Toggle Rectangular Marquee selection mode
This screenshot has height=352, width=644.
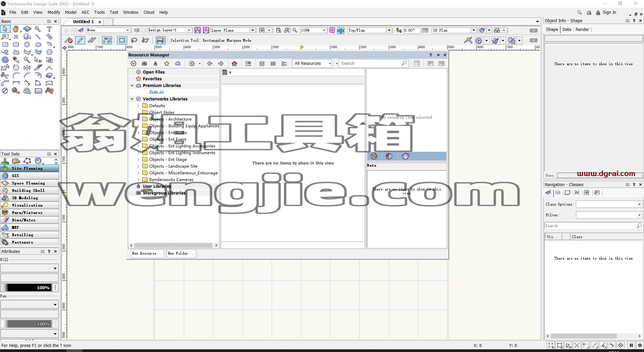(122, 40)
